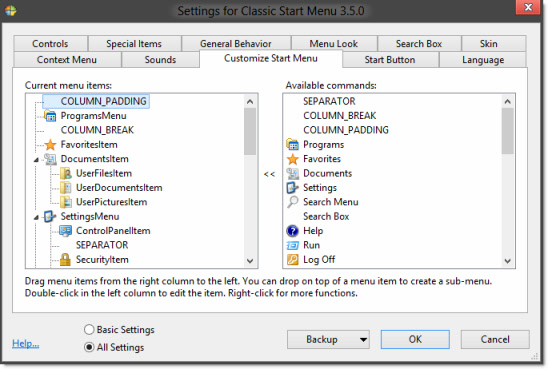This screenshot has width=548, height=369.
Task: Go to the Search Box tab
Action: [419, 44]
